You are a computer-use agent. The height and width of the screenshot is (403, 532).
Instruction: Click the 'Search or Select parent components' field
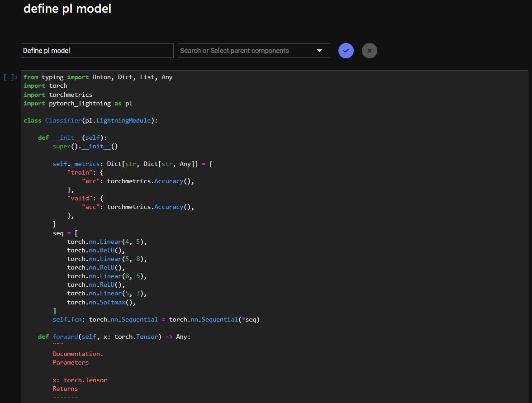click(244, 51)
